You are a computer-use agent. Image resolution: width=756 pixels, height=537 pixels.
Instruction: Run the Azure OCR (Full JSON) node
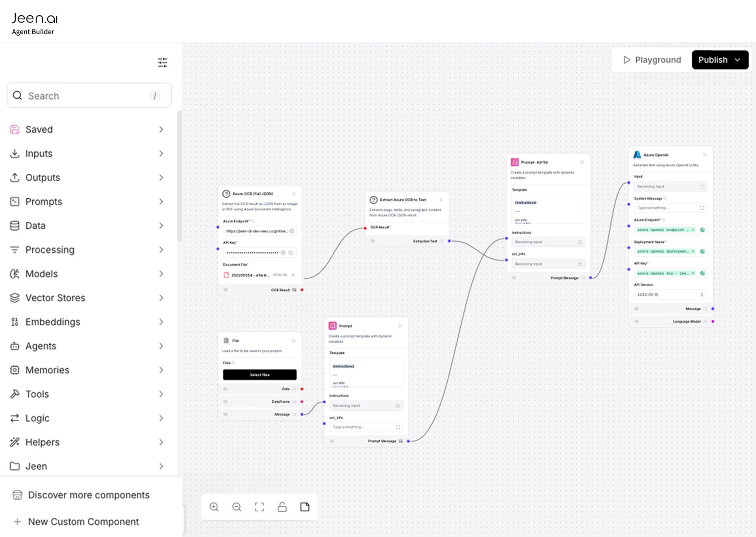coord(294,194)
